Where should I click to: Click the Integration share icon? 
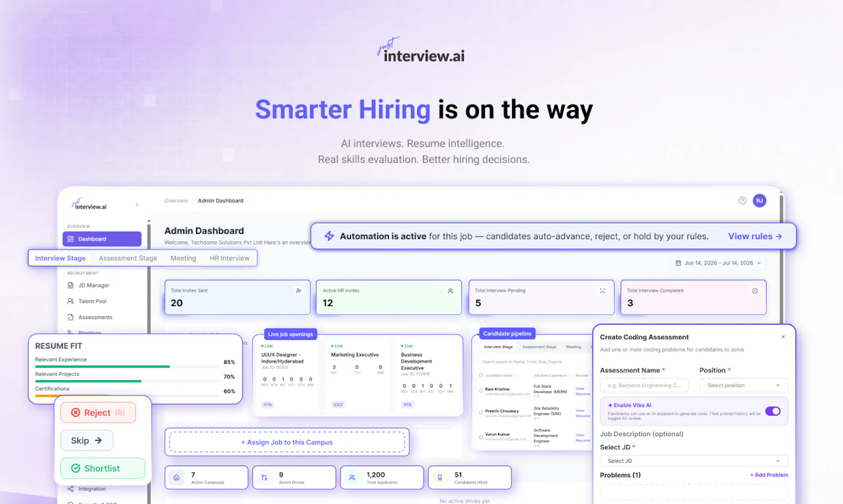tap(71, 489)
